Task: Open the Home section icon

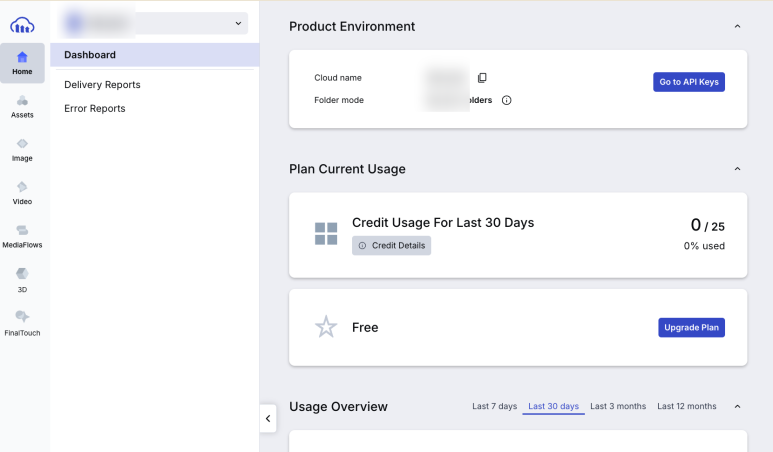Action: (22, 62)
